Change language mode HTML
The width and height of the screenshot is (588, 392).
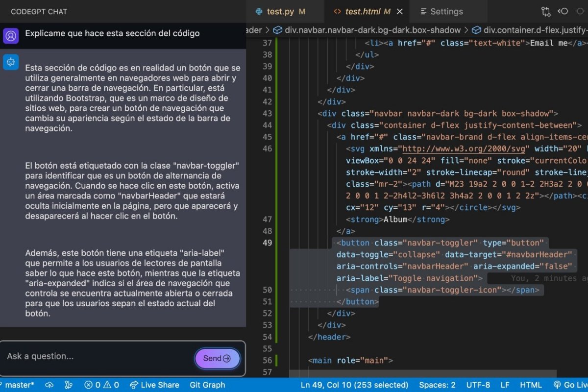(531, 385)
